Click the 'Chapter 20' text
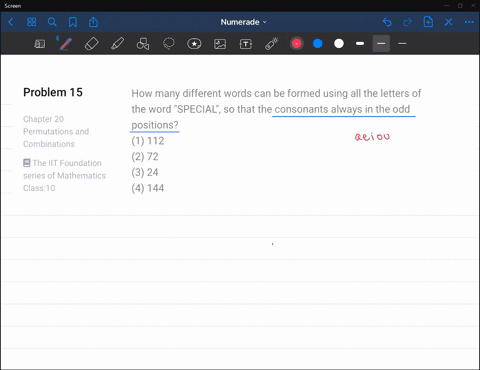This screenshot has height=370, width=480. (x=43, y=119)
